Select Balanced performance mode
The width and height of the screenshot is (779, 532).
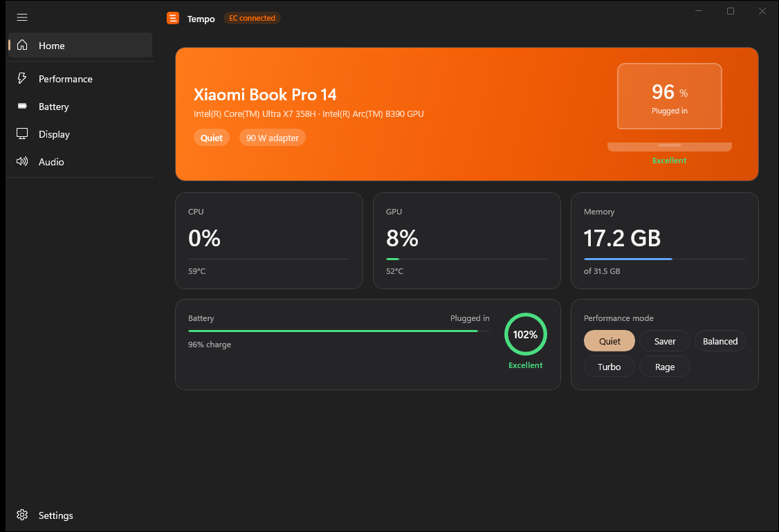click(x=720, y=341)
